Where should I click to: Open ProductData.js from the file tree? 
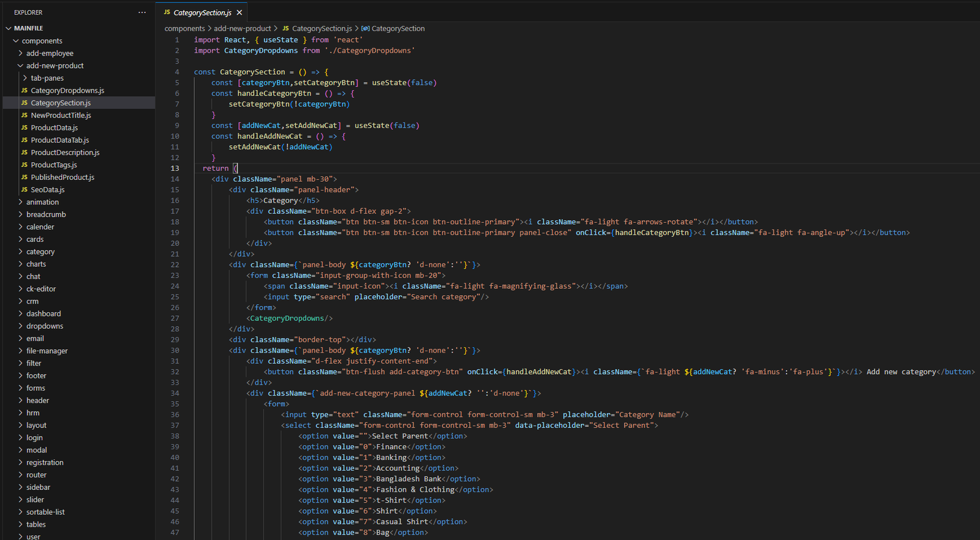[x=54, y=128]
